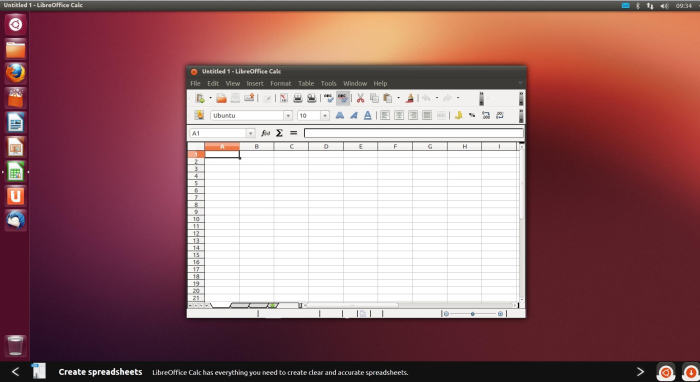Open the font size dropdown arrow
This screenshot has height=382, width=700.
(x=325, y=116)
